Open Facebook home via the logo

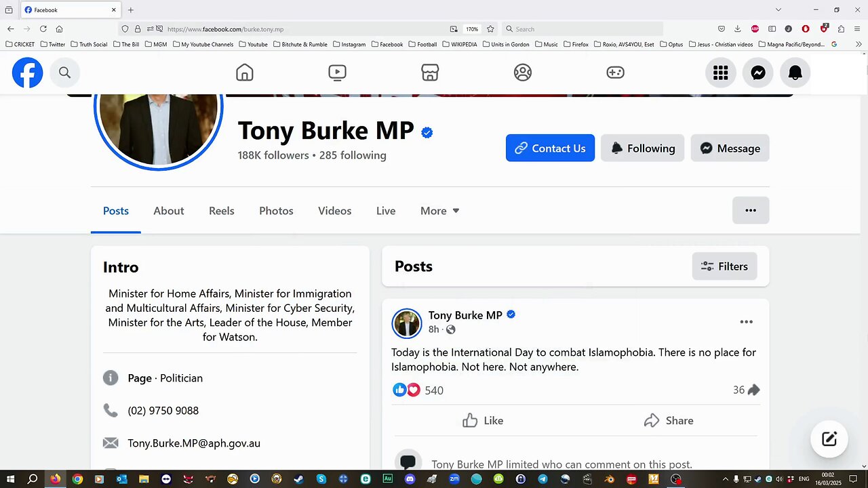click(x=27, y=73)
